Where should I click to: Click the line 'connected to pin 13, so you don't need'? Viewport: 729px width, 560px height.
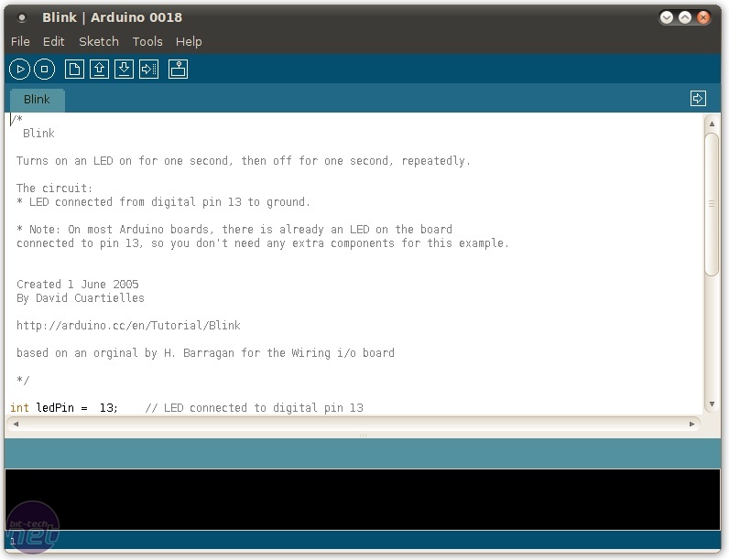(x=263, y=243)
